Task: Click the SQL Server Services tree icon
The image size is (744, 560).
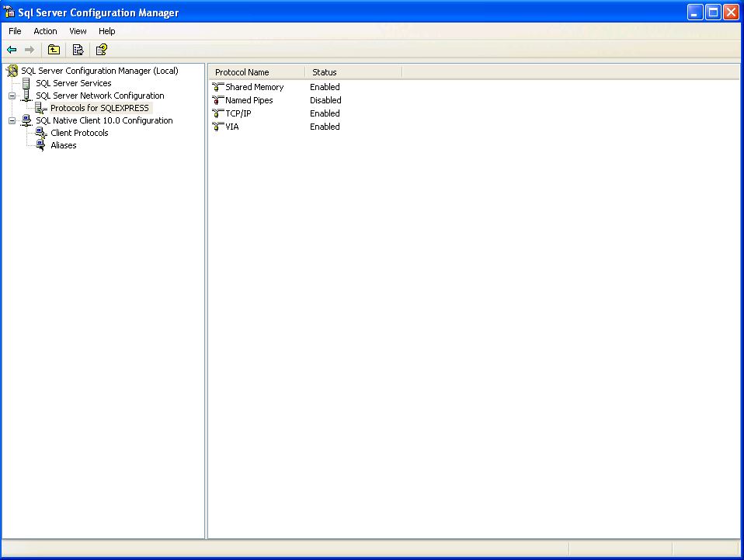Action: click(x=27, y=83)
